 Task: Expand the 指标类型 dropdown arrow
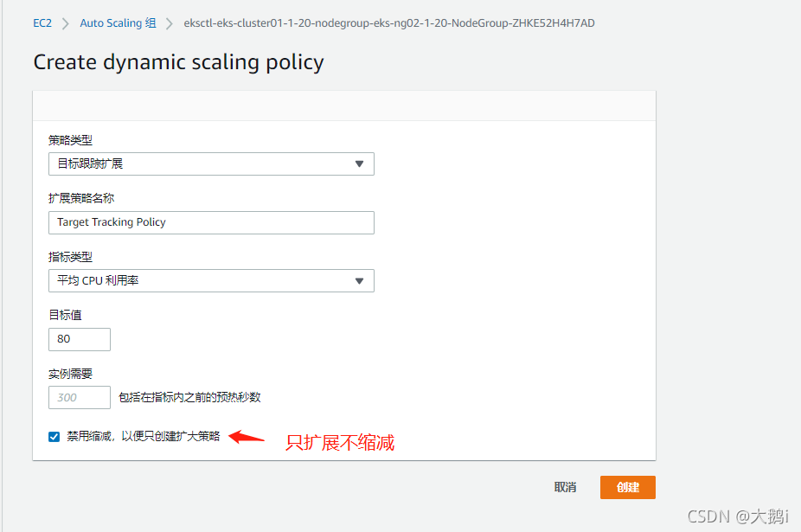click(x=360, y=281)
